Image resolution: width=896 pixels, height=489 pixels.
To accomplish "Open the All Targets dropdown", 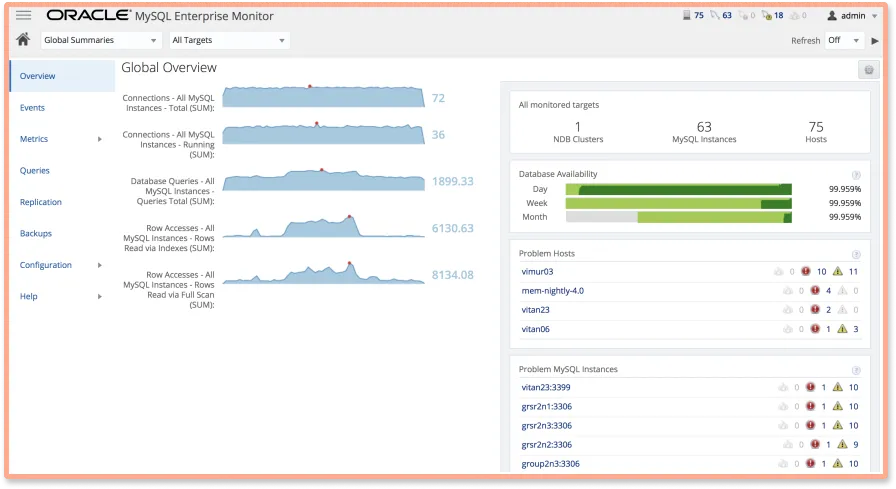I will click(229, 40).
